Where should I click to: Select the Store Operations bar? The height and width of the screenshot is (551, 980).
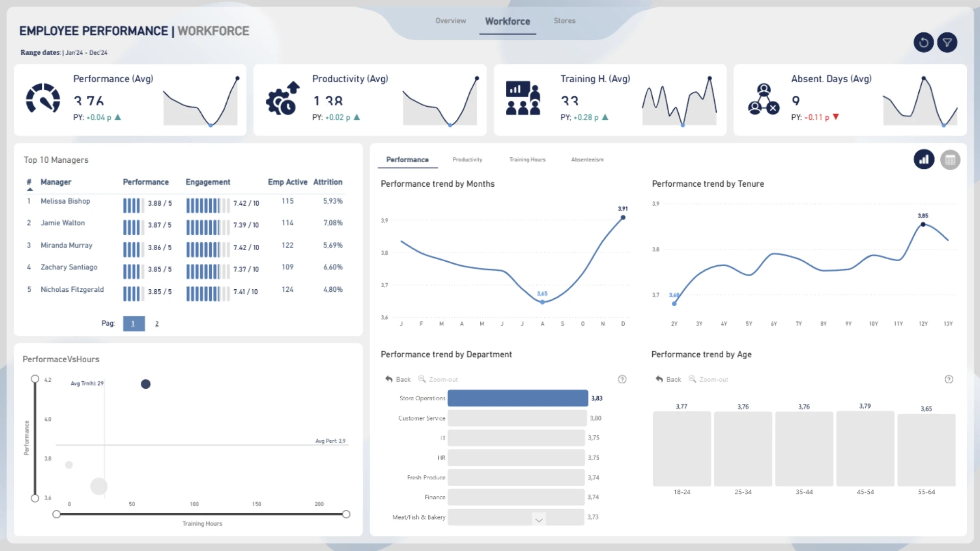click(x=518, y=398)
